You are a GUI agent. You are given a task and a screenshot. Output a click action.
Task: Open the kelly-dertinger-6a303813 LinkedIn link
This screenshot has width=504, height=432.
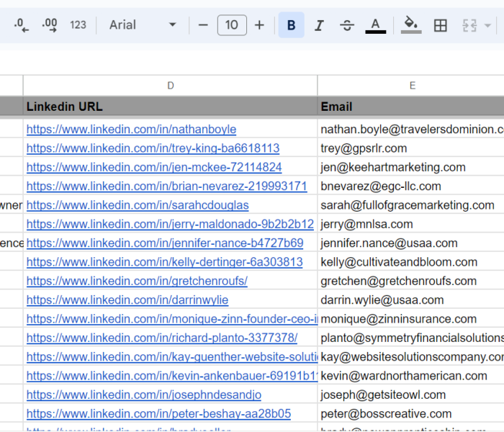pos(165,262)
